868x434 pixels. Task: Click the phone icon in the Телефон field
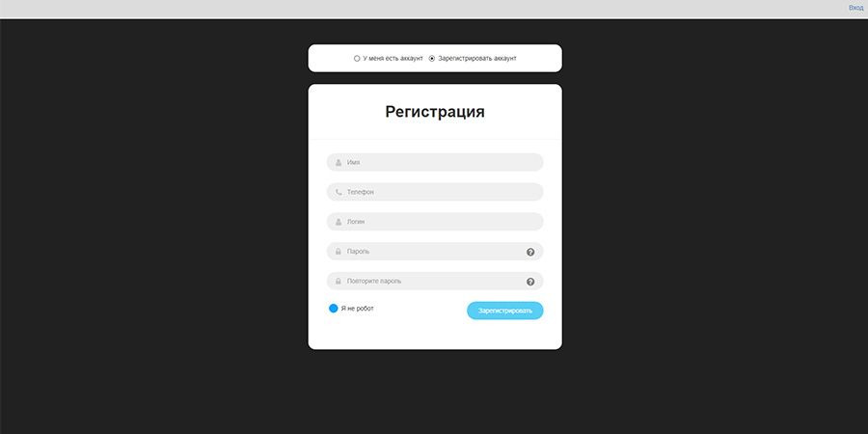[x=339, y=192]
